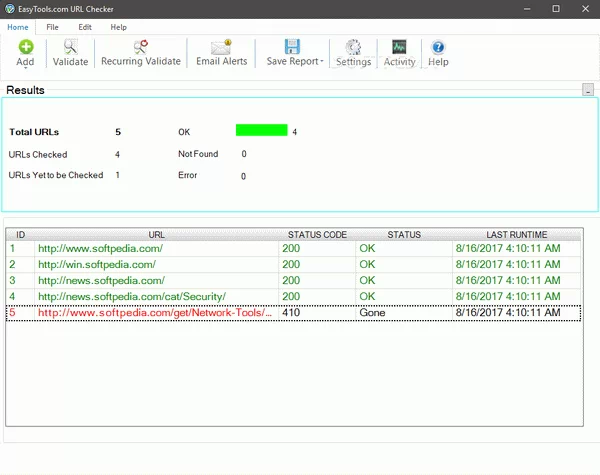This screenshot has height=475, width=600.
Task: Collapse the Results panel
Action: coord(588,90)
